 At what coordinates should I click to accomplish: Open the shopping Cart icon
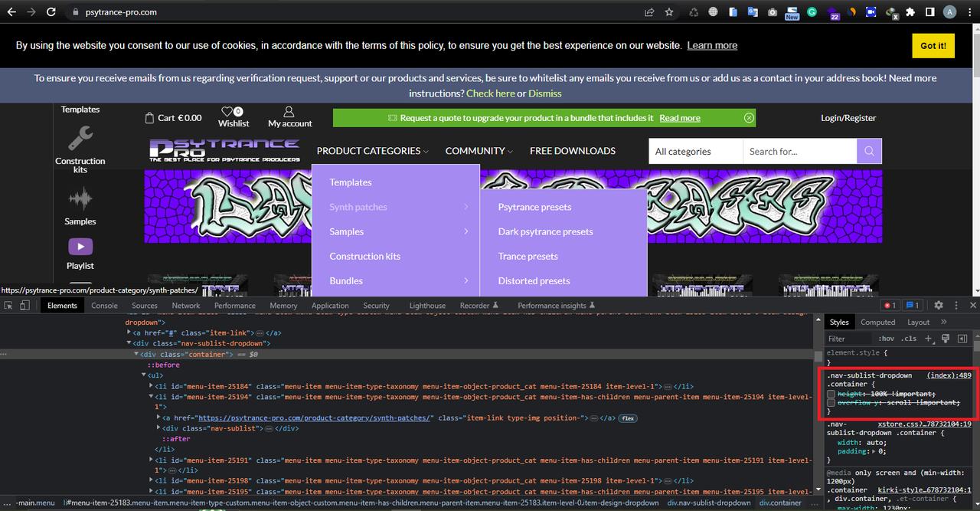click(149, 118)
